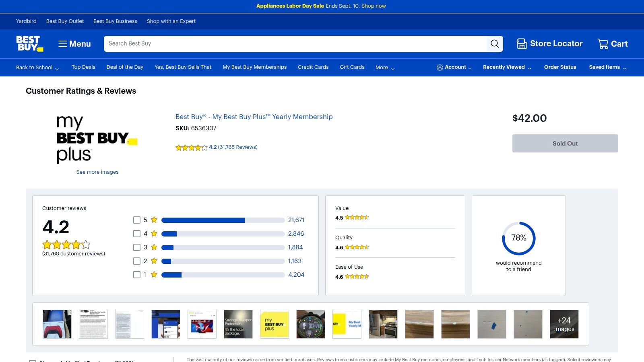Click the Shop now sale link
Image resolution: width=644 pixels, height=362 pixels.
(374, 6)
